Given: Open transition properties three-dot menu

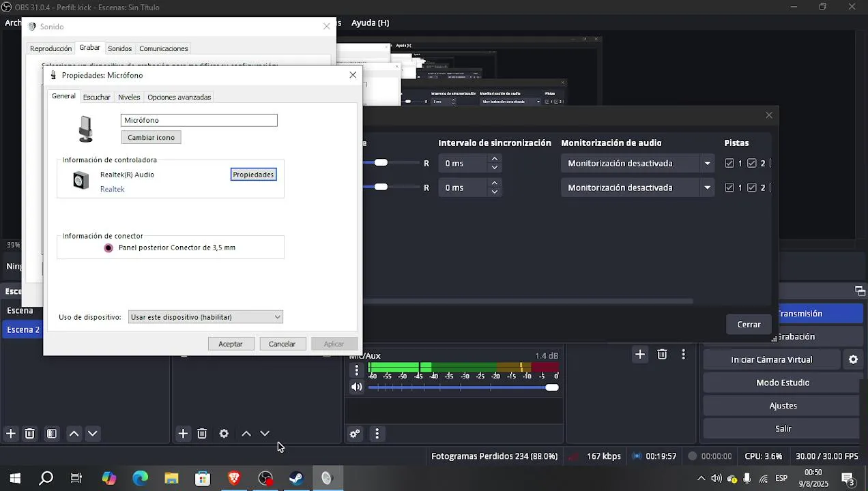Looking at the screenshot, I should (684, 354).
